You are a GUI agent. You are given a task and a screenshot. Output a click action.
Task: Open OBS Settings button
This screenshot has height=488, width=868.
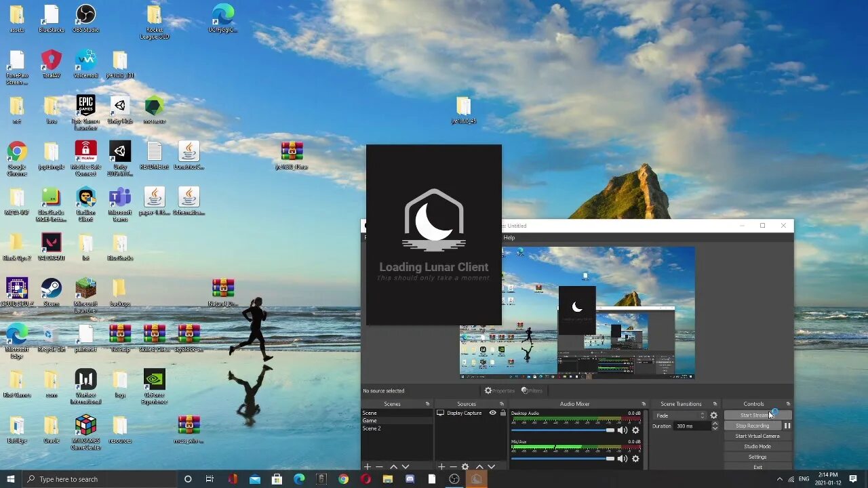coord(757,457)
